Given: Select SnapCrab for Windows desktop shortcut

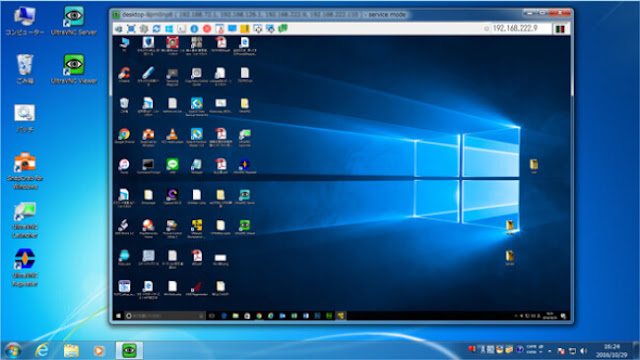Looking at the screenshot, I should coord(25,171).
